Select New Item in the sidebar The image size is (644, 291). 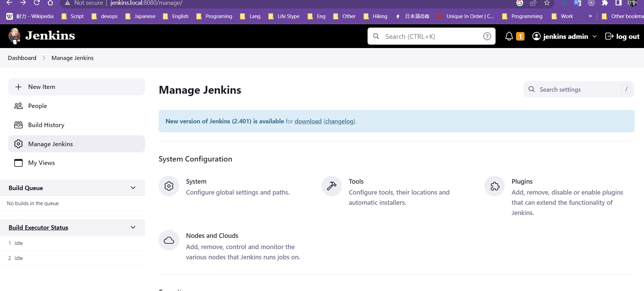coord(76,87)
